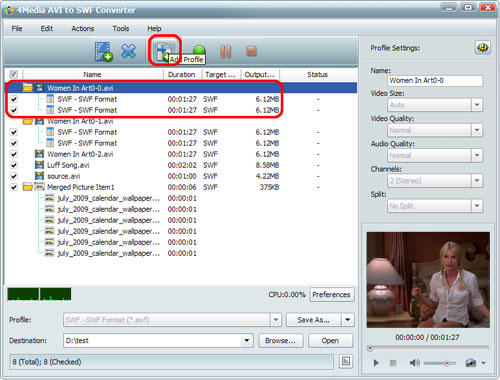The width and height of the screenshot is (500, 380).
Task: Click the preview seek bar
Action: tap(429, 348)
